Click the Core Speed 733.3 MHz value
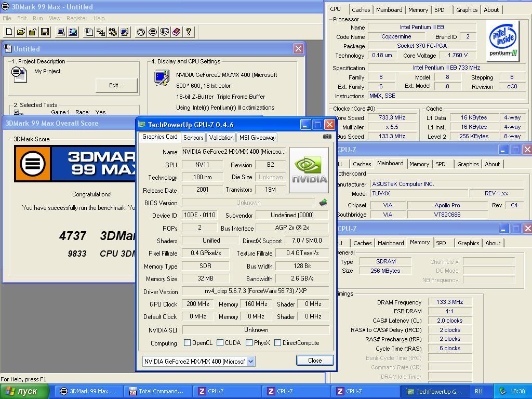This screenshot has height=399, width=532. [x=392, y=117]
